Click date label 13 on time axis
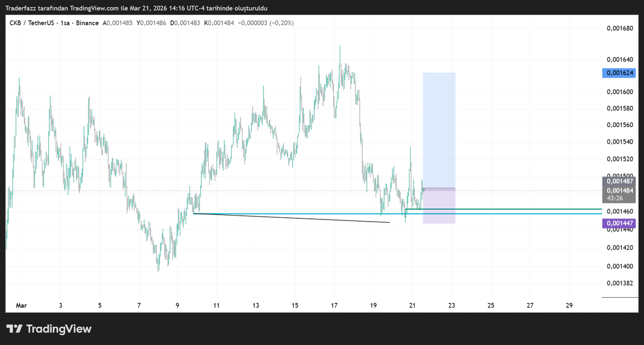The image size is (644, 345). click(255, 305)
